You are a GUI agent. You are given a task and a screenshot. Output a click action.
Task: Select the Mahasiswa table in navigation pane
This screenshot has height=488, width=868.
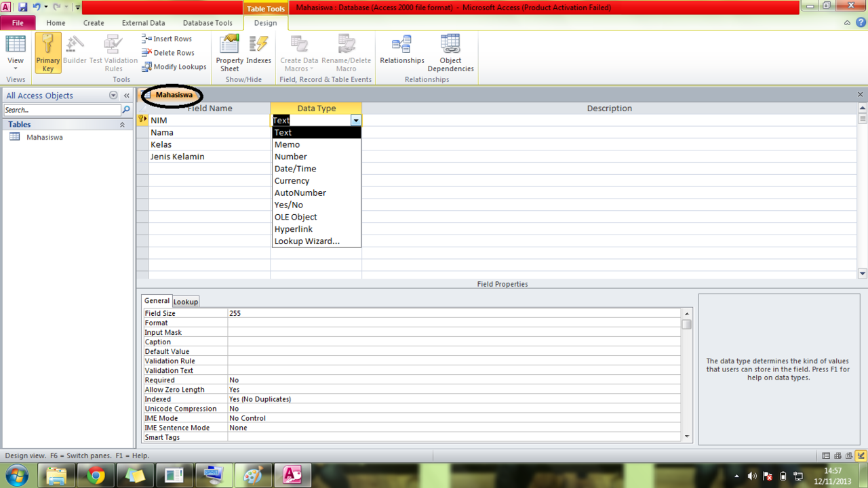[45, 137]
